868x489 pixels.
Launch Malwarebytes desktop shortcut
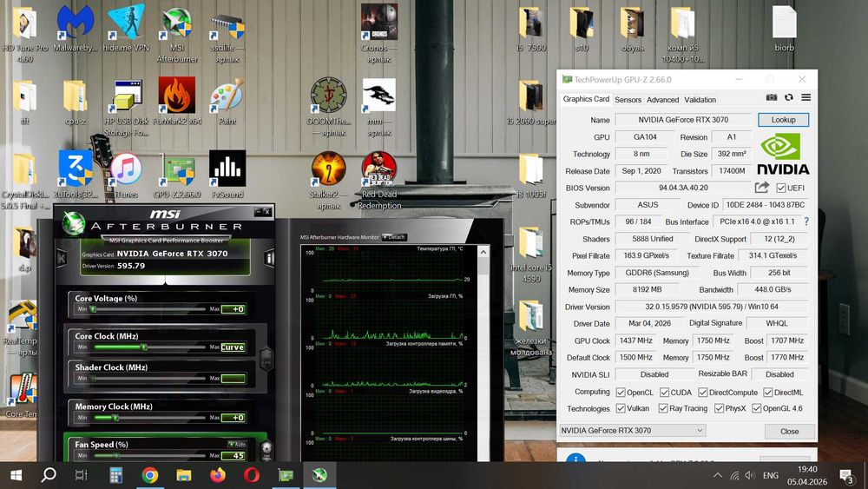click(75, 29)
